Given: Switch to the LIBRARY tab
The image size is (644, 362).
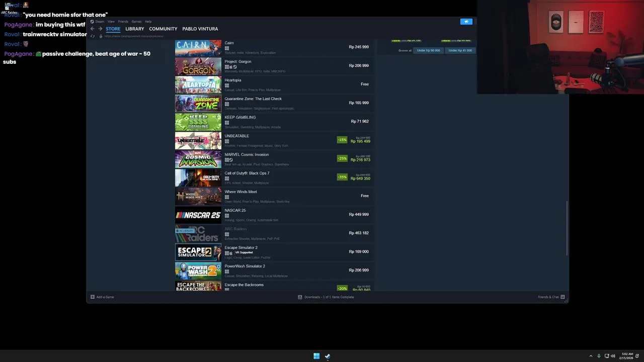Looking at the screenshot, I should [135, 29].
